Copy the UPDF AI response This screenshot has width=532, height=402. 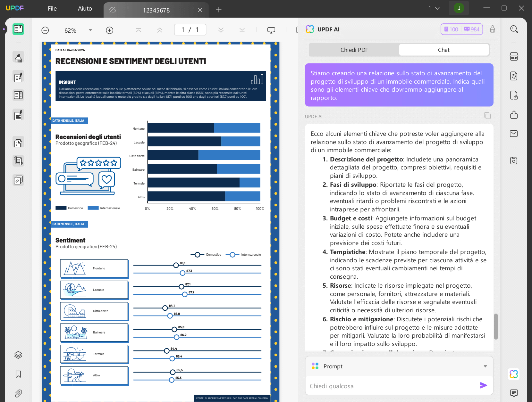487,116
